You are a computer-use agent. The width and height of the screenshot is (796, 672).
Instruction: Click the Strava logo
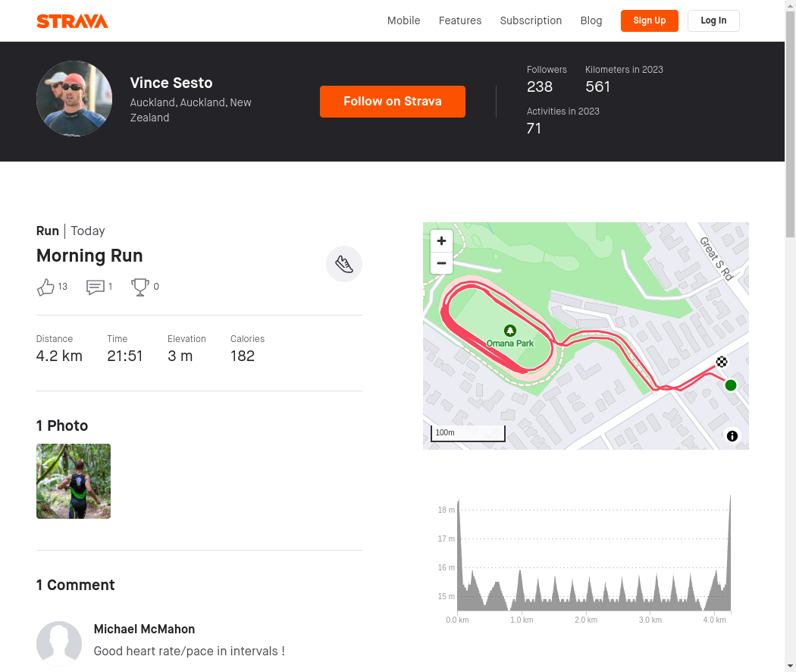point(72,20)
